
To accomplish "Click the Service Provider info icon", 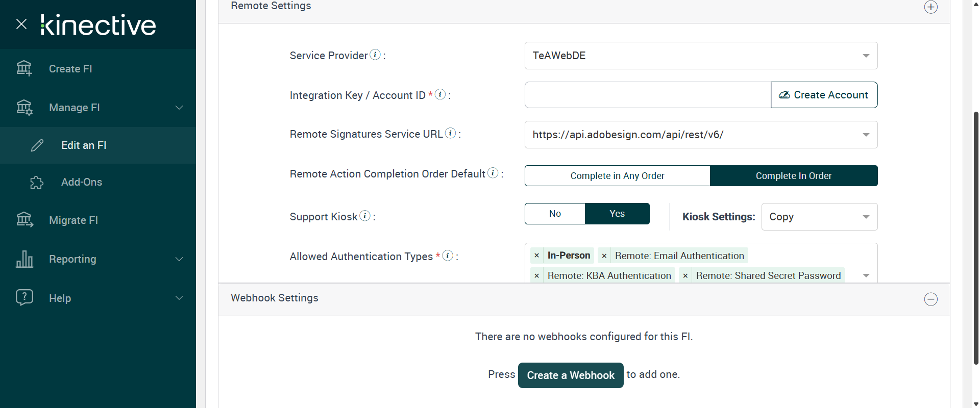I will coord(375,55).
